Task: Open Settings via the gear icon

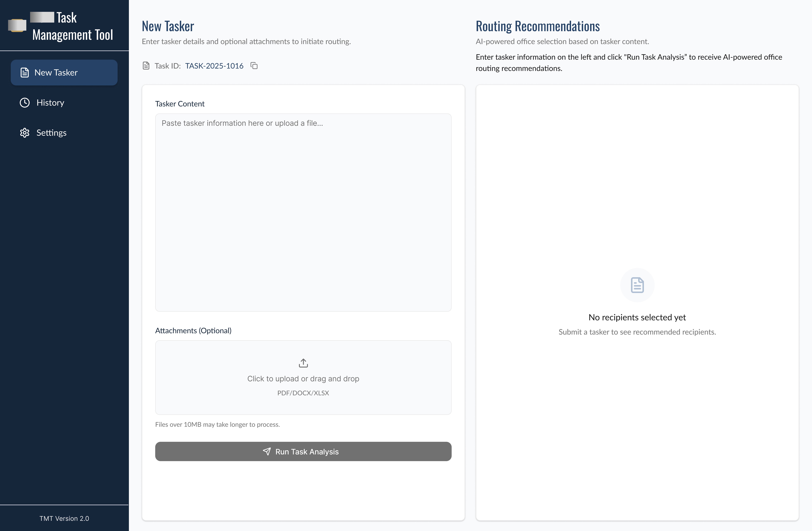Action: pos(24,133)
